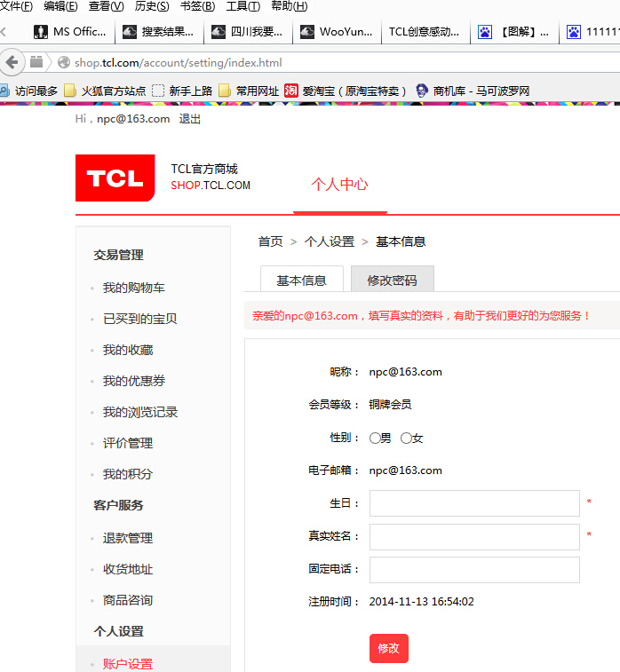Open the 爱淘宝 bookmark
Viewport: 620px width, 672px height.
(346, 91)
